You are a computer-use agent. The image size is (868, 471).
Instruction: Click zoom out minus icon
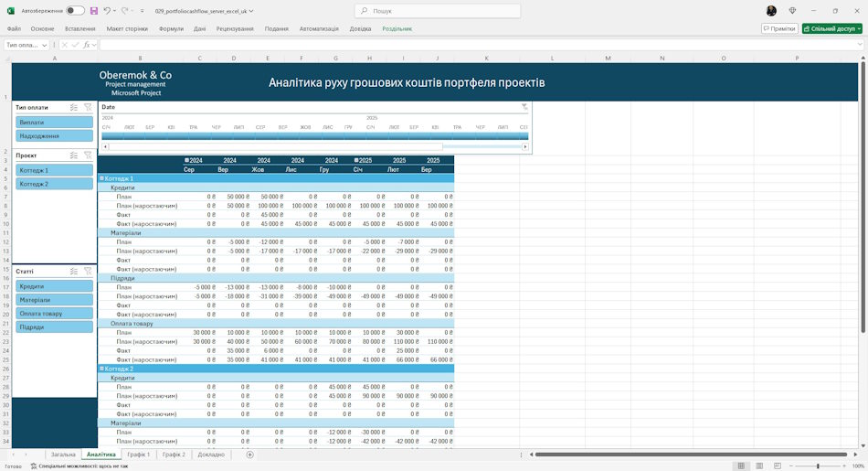[790, 466]
